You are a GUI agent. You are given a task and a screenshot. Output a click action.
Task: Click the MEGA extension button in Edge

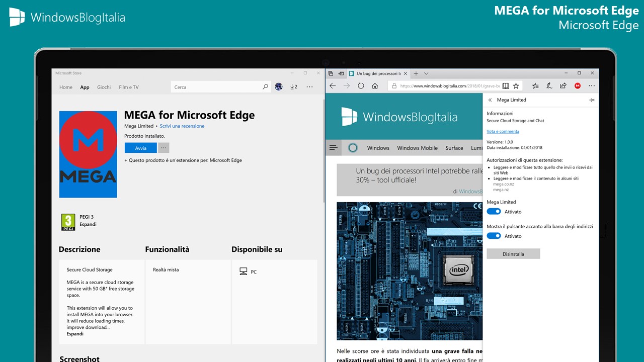[578, 86]
